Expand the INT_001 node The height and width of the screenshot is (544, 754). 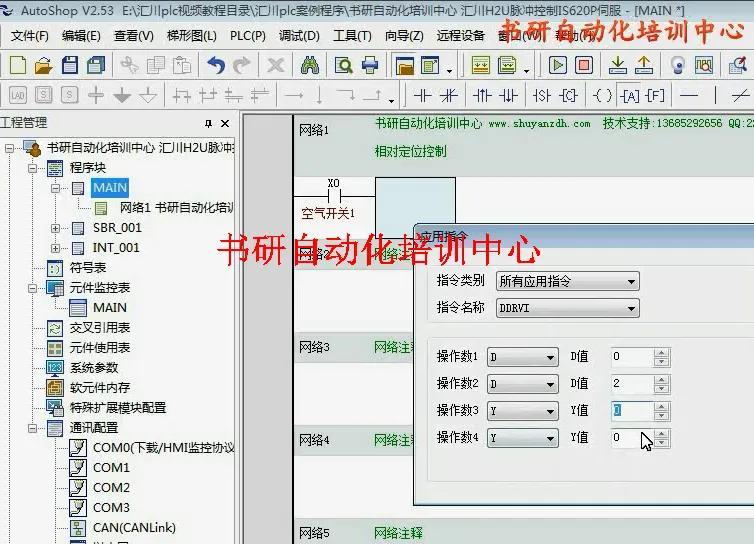[x=56, y=248]
